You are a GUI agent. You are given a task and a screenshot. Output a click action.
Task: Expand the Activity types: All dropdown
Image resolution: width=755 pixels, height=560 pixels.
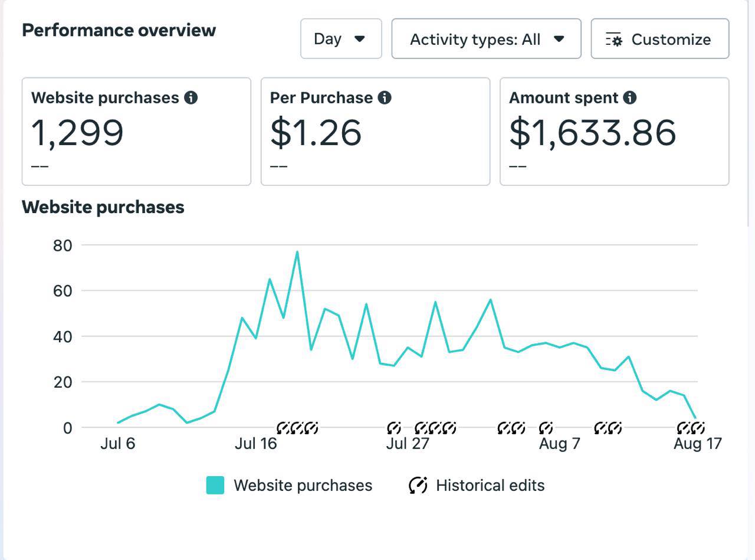(x=486, y=39)
